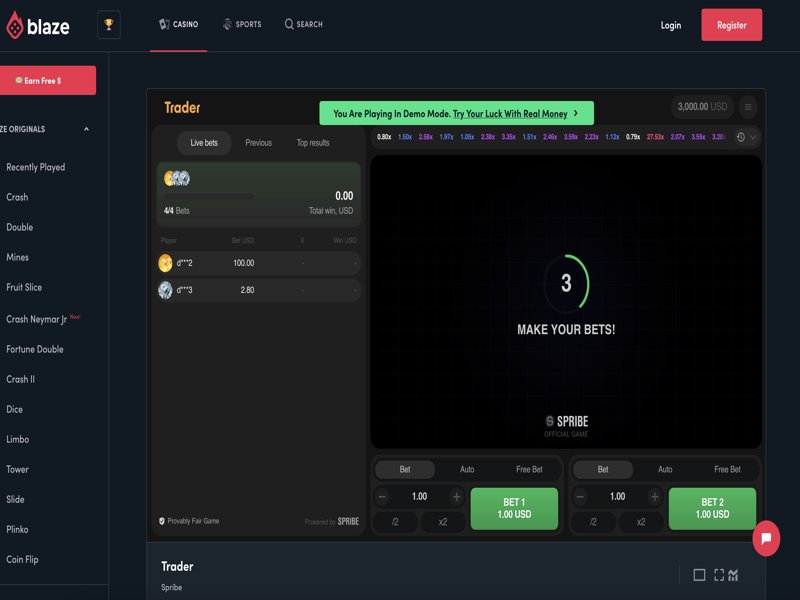Open Crash Neymar Jr game
Screen dimensions: 800x600
(x=37, y=319)
